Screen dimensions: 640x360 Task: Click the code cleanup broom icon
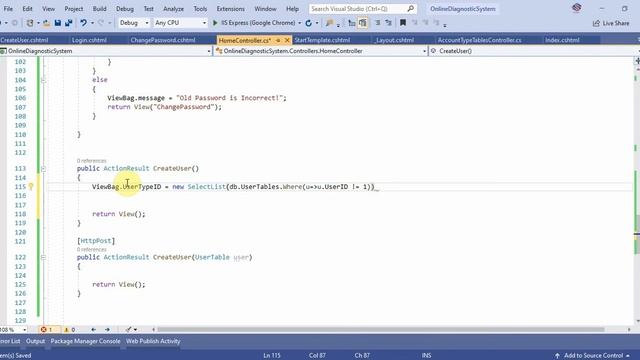pyautogui.click(x=129, y=329)
